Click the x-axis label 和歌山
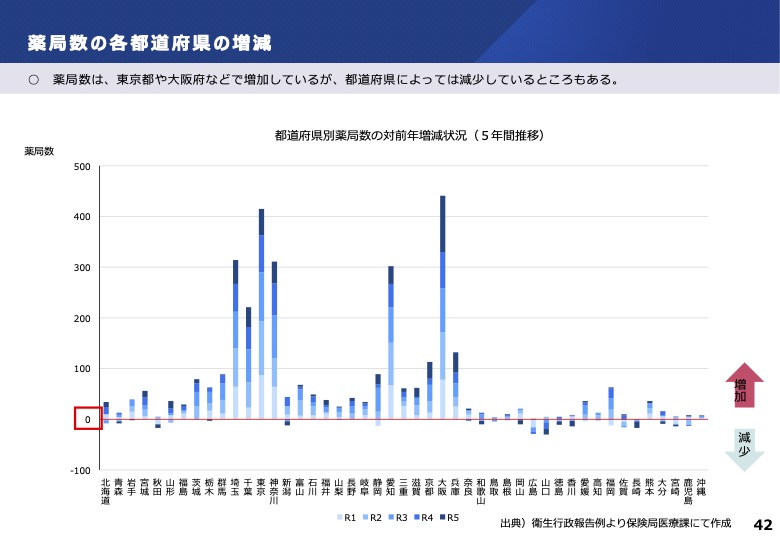 coord(481,492)
